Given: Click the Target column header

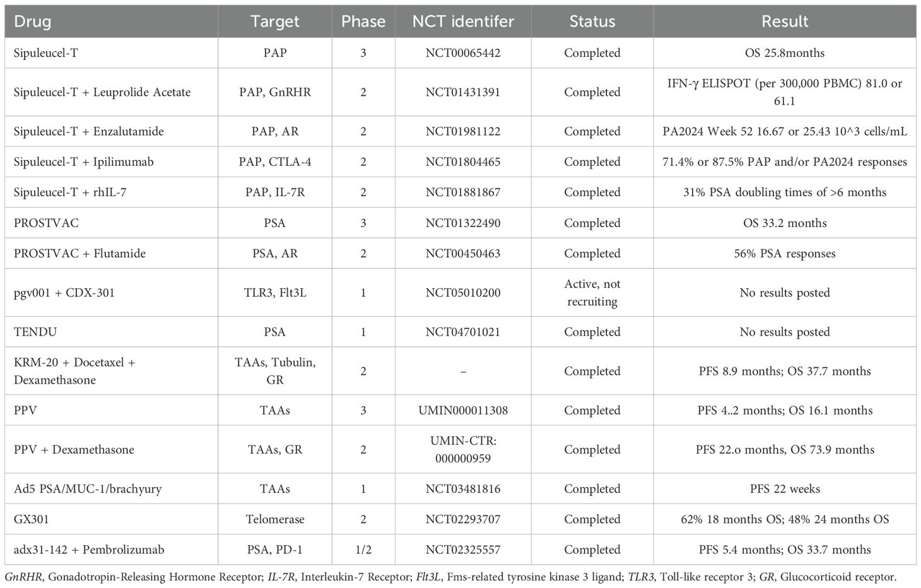Looking at the screenshot, I should [275, 21].
